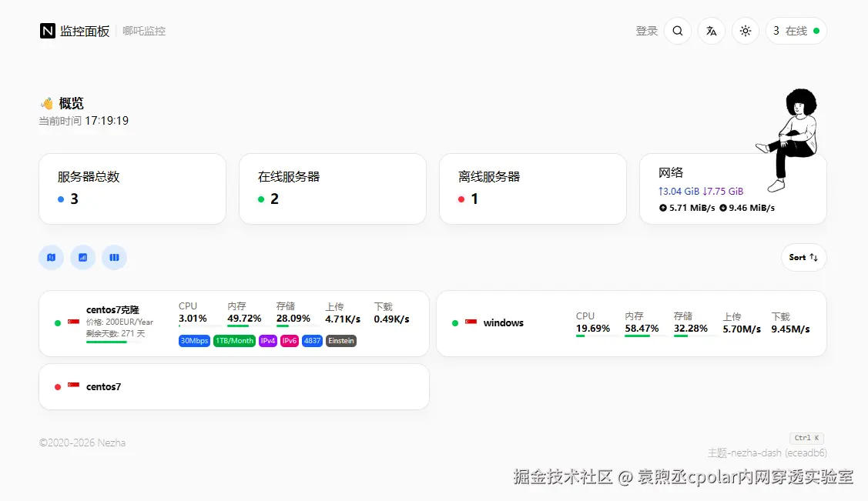Toggle the light/dark theme sun icon

745,31
